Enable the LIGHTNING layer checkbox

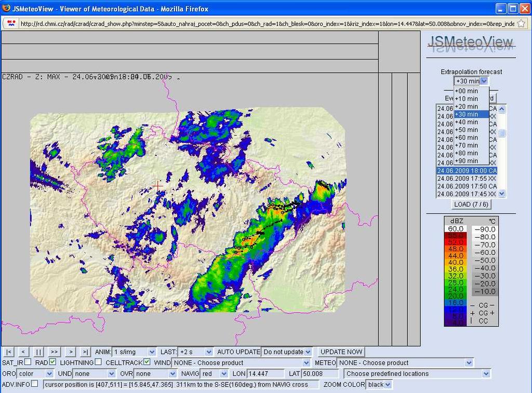coord(98,362)
